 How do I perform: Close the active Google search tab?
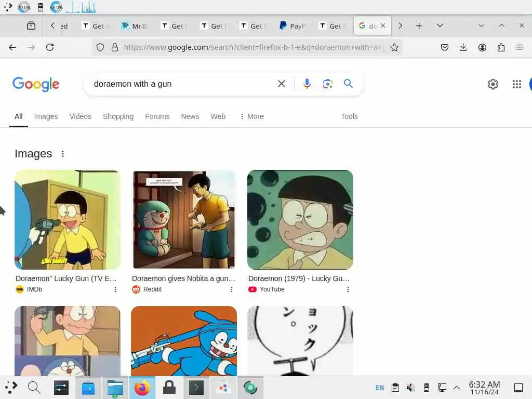point(383,25)
